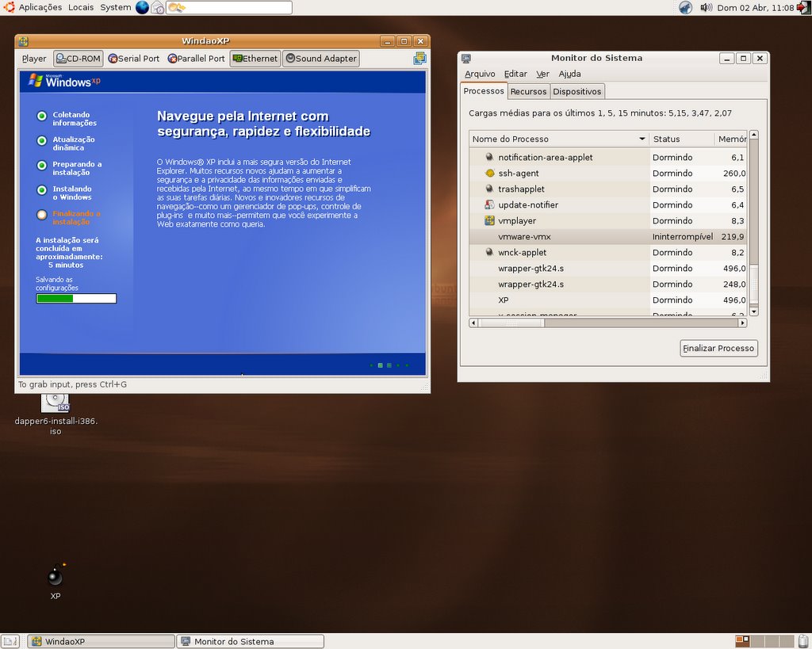
Task: Select the update-notifier process name
Action: click(x=528, y=205)
